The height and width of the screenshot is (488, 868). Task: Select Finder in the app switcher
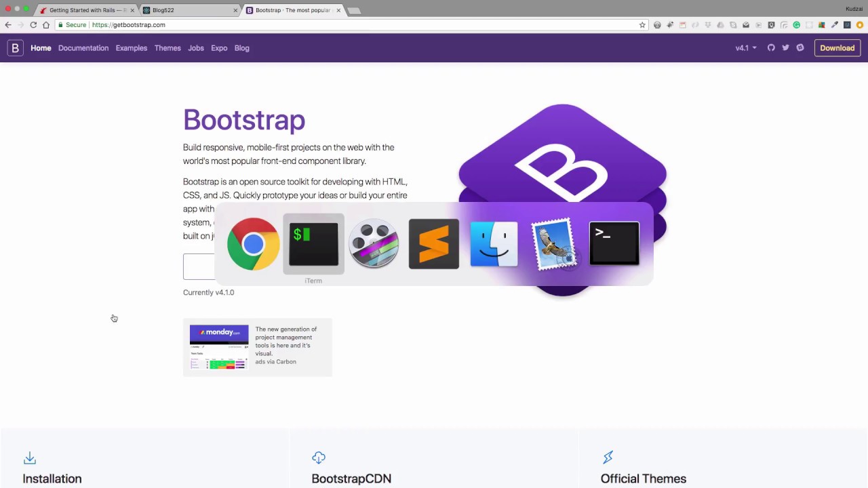point(494,244)
